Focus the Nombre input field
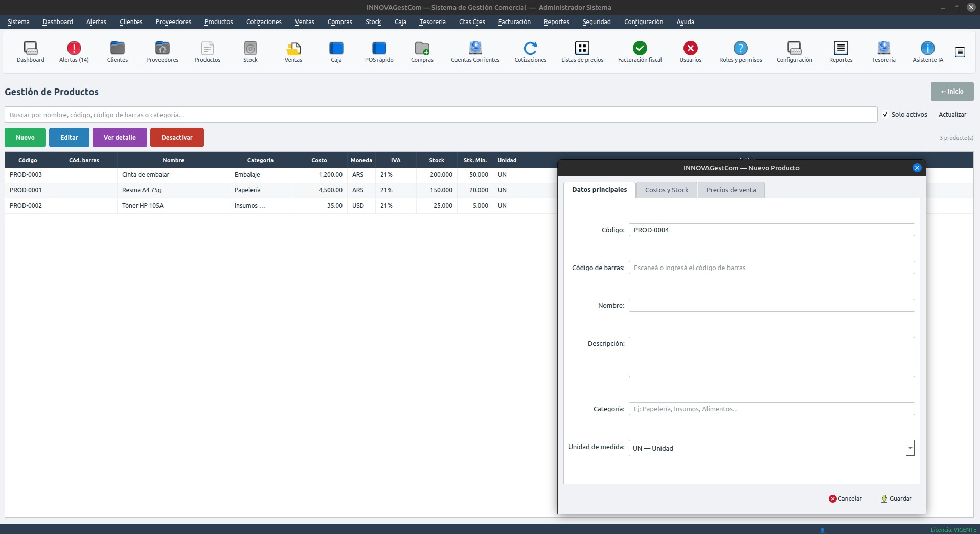 pos(771,305)
